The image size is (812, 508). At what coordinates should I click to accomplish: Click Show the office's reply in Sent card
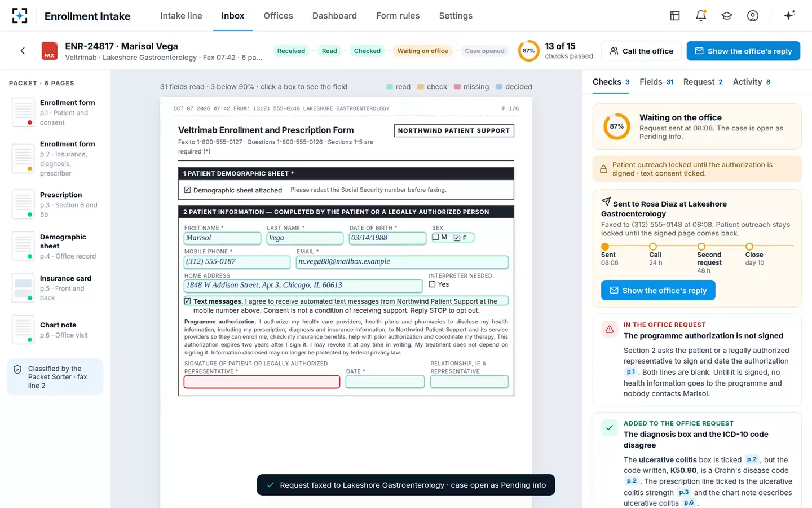pos(658,290)
